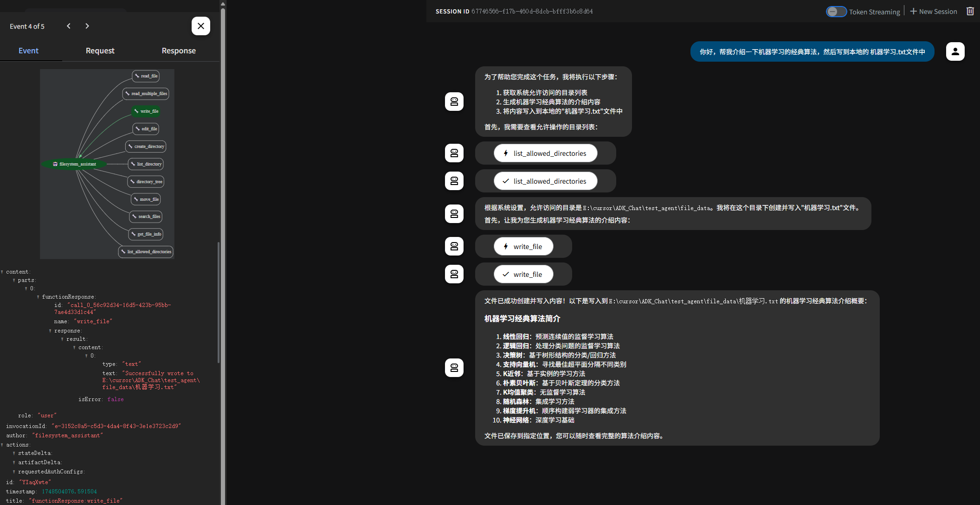Go to the previous event arrow
980x505 pixels.
pyautogui.click(x=69, y=26)
